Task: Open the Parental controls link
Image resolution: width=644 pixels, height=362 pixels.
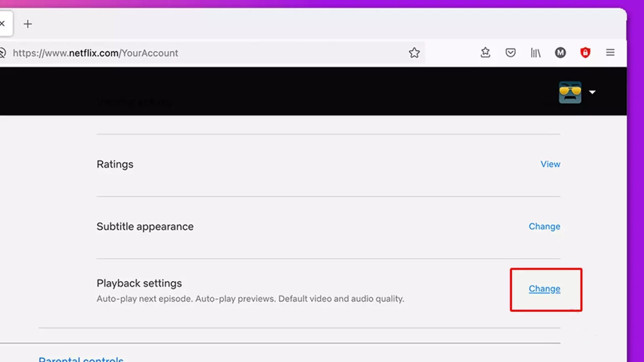Action: (x=81, y=359)
